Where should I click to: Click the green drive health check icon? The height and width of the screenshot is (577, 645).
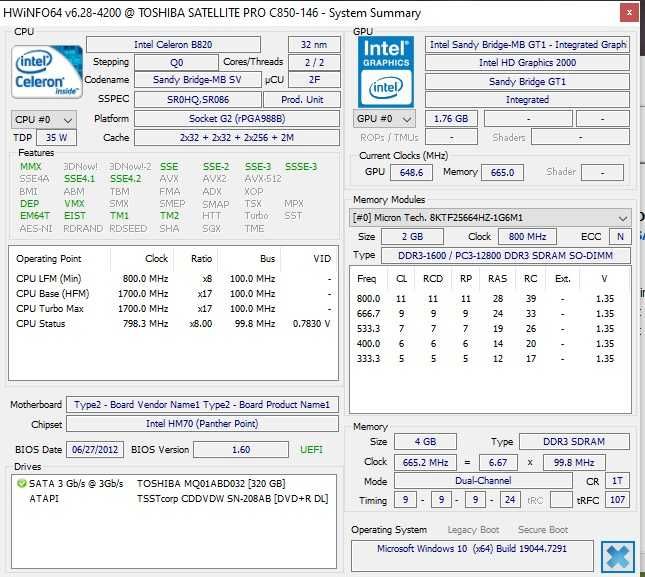(x=21, y=483)
